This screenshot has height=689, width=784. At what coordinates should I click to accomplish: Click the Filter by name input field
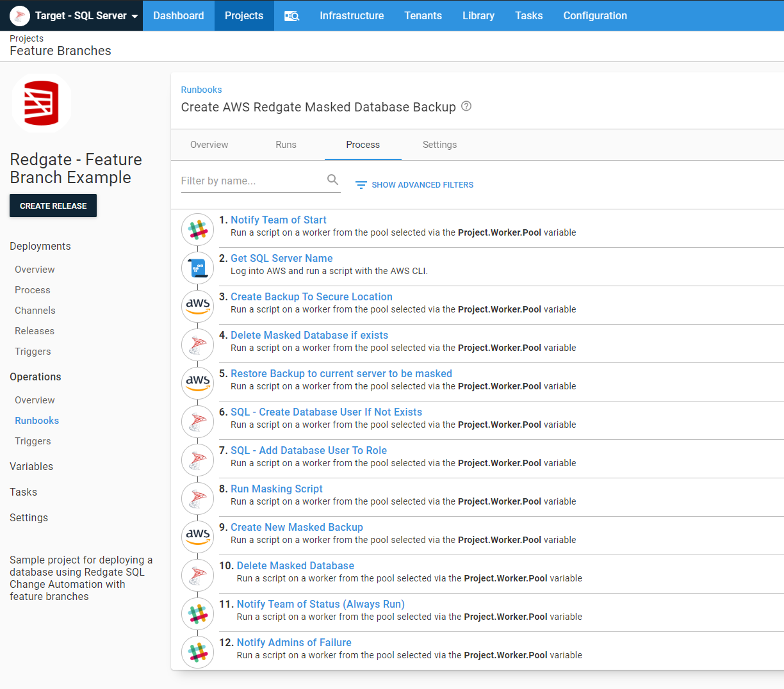pyautogui.click(x=251, y=181)
